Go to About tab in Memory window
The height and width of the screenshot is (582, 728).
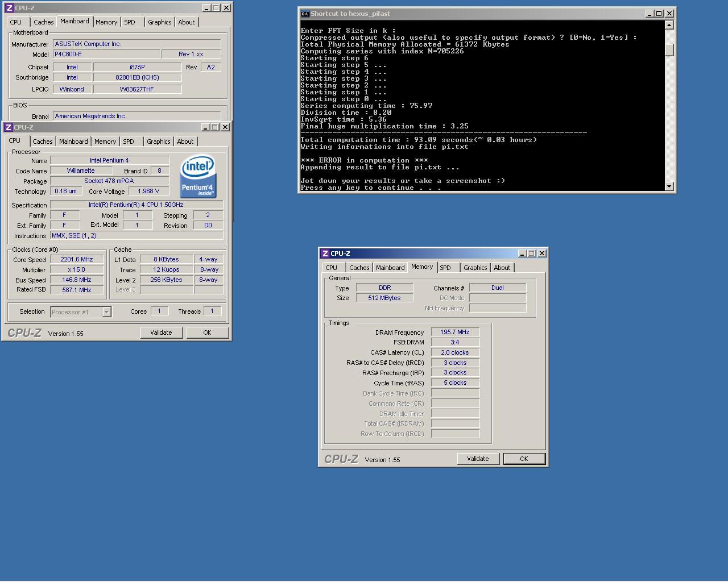tap(502, 268)
